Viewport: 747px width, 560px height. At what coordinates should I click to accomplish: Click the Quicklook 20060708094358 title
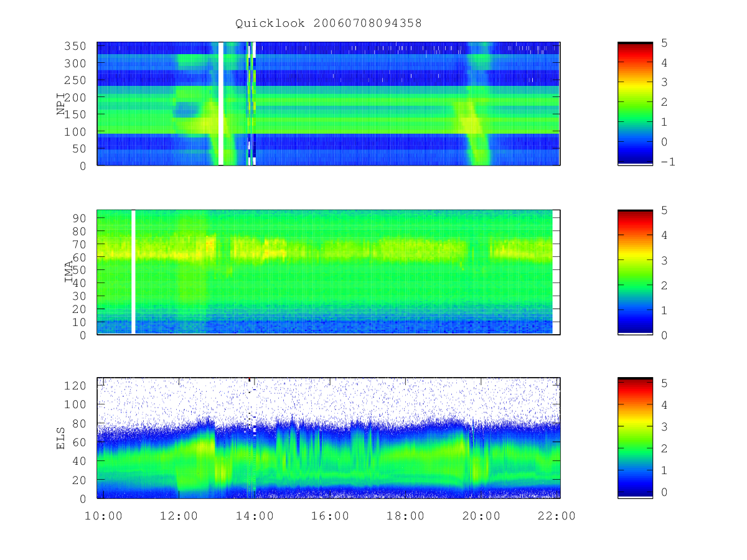(x=328, y=24)
